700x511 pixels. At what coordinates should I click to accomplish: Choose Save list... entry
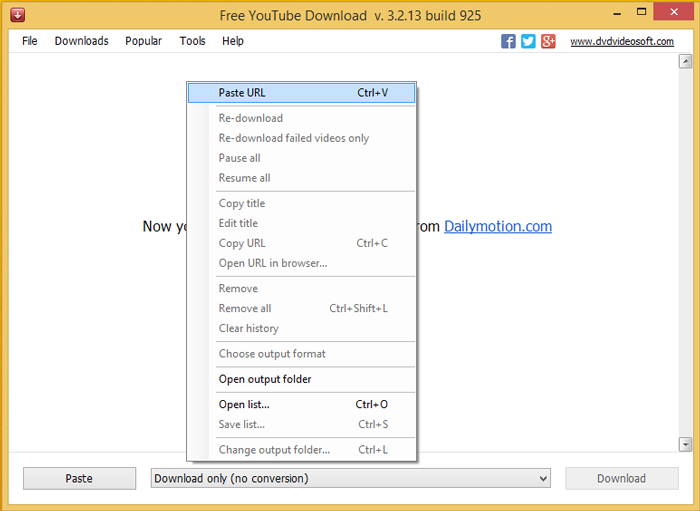(301, 424)
